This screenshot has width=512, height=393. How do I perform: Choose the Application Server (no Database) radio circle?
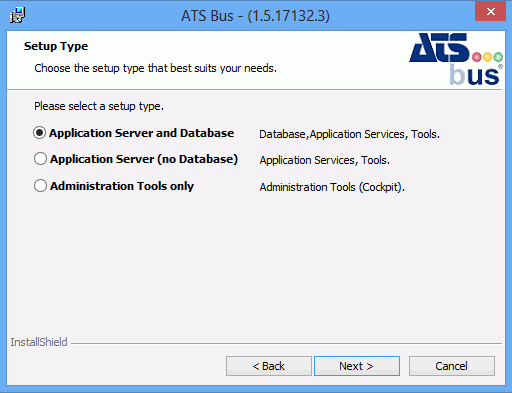[40, 159]
